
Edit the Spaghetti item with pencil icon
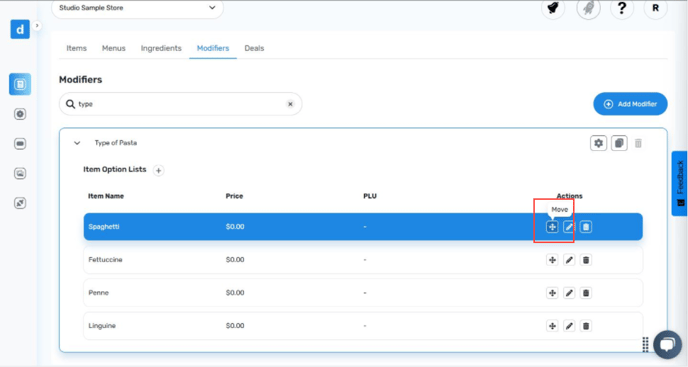[569, 227]
